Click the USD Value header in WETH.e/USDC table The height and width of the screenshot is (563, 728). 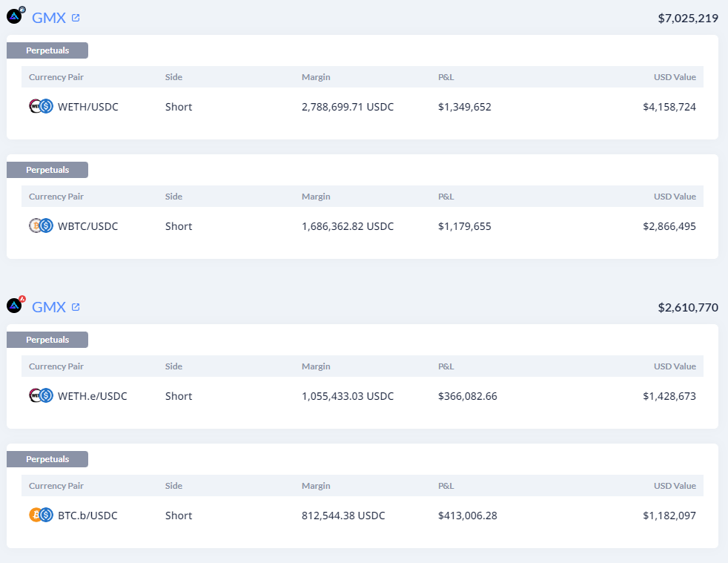(x=675, y=366)
